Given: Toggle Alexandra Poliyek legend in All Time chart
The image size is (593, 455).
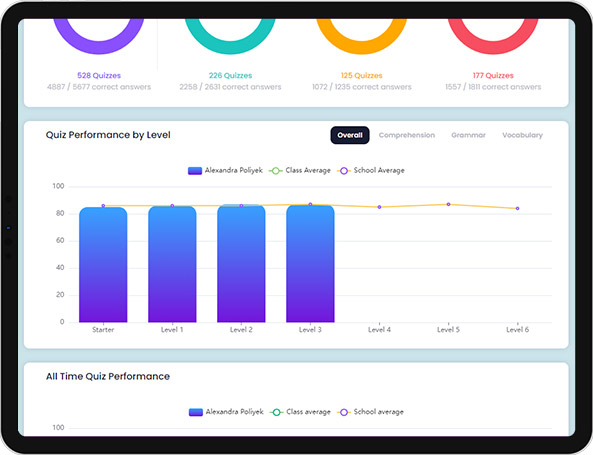Looking at the screenshot, I should click(x=226, y=412).
